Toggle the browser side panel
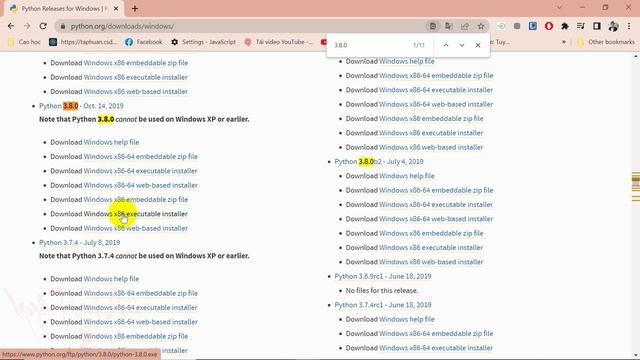This screenshot has width=640, height=360. click(x=597, y=26)
